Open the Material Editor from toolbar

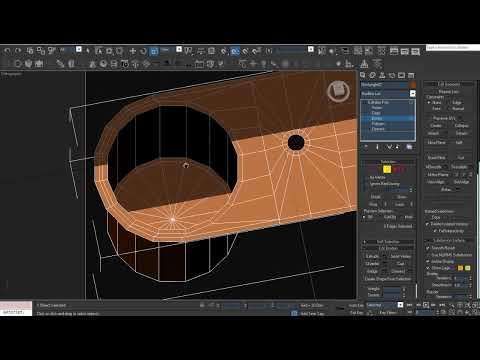(382, 51)
